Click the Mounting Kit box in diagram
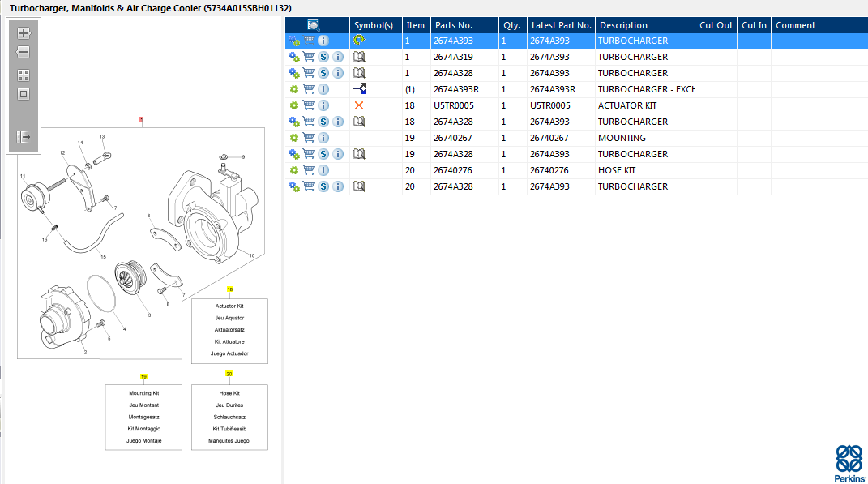868x484 pixels. (x=143, y=417)
